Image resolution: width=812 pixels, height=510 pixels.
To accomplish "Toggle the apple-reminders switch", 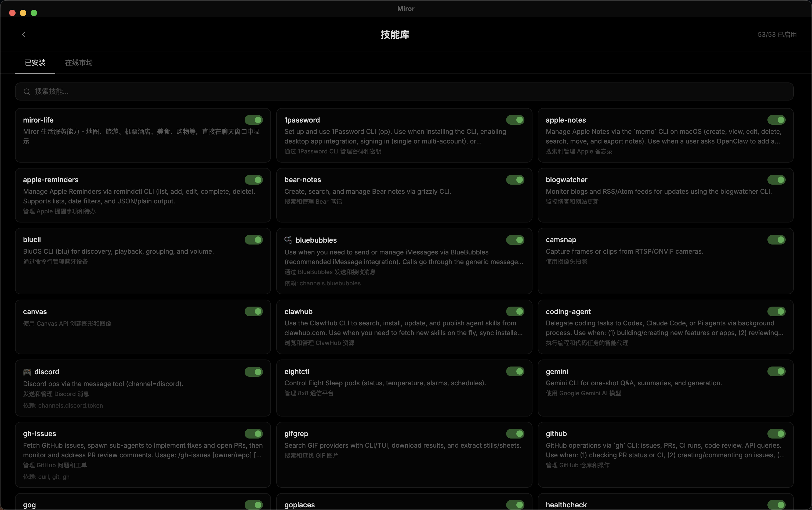I will point(254,179).
